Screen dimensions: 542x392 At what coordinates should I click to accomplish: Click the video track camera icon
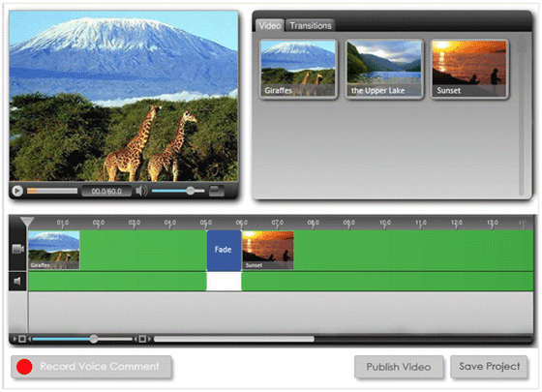pyautogui.click(x=18, y=249)
